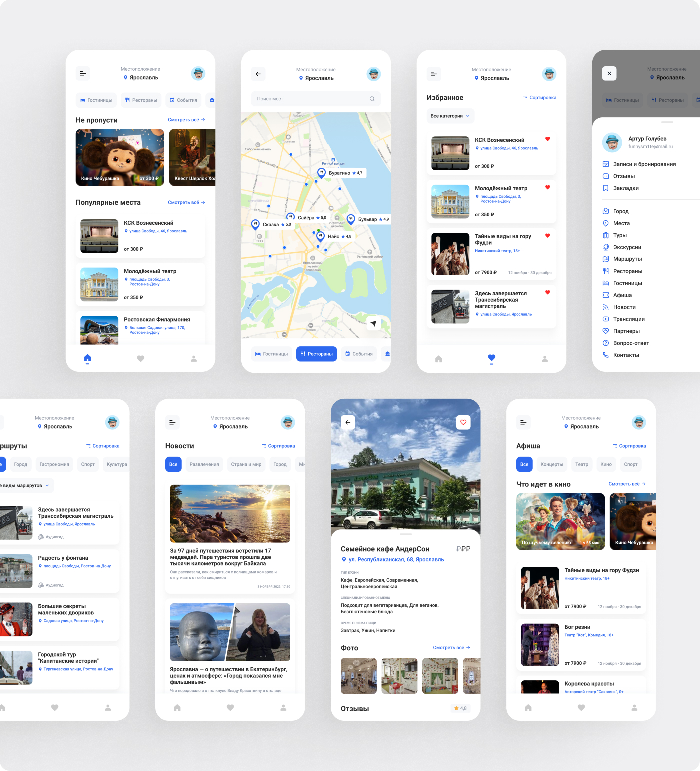
Task: Select the Рестораны filter button under map
Action: coord(316,354)
